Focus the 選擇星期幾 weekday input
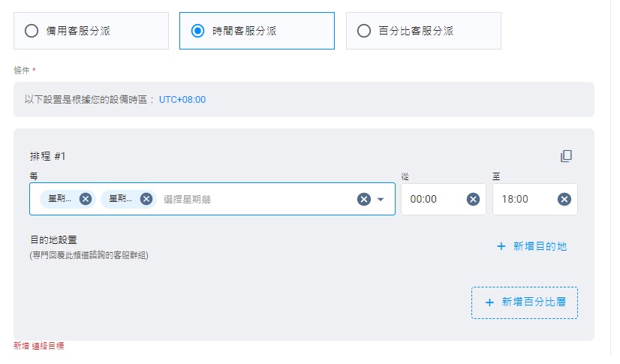The image size is (620, 364). [248, 199]
